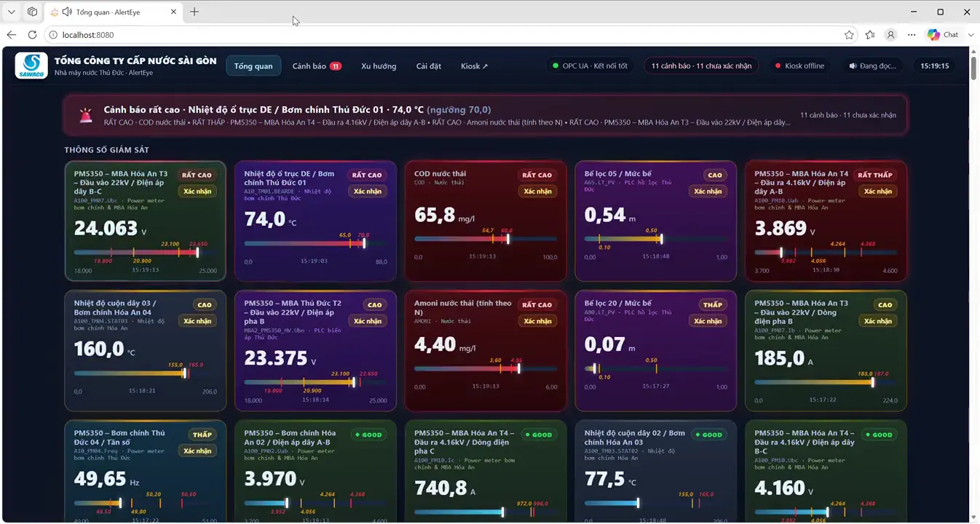
Task: Click Xác nhận on COD nước thải card
Action: point(537,191)
